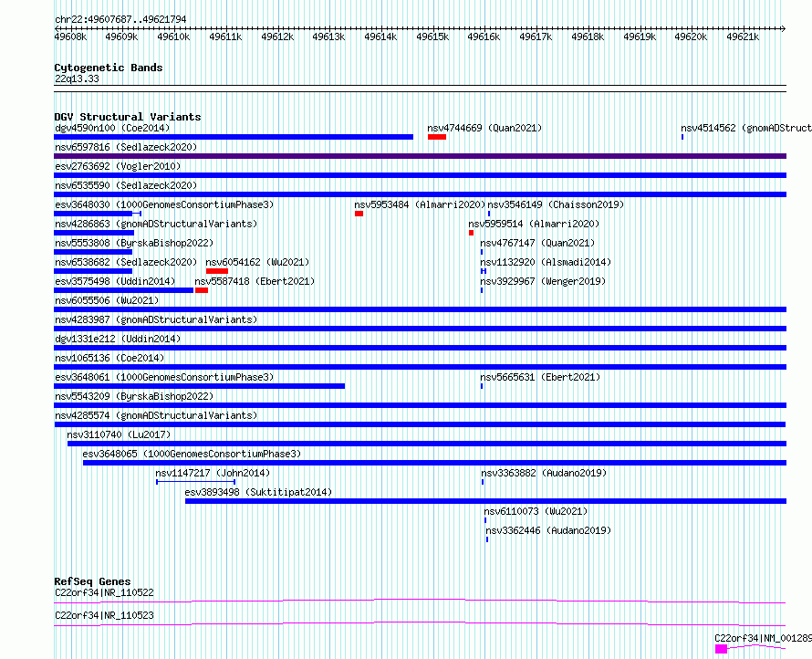Click esv2763692 (Vogler2010) label
Viewport: 812px width, 659px height.
tap(118, 166)
